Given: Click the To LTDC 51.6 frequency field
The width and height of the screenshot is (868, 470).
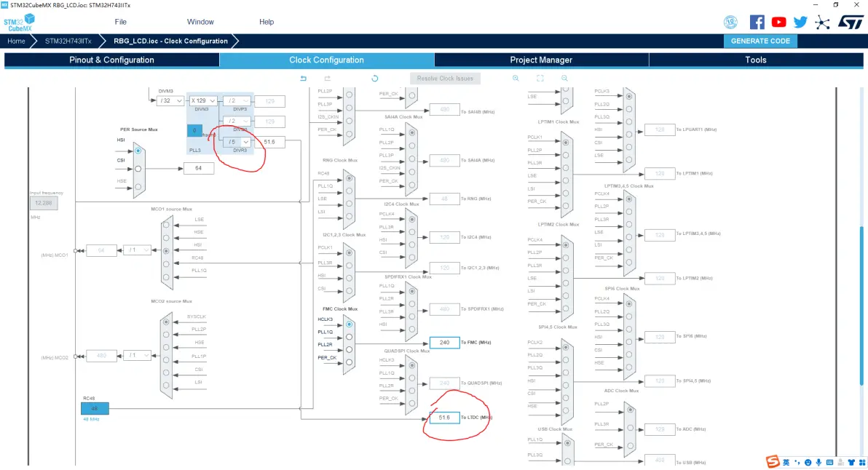Looking at the screenshot, I should [444, 418].
